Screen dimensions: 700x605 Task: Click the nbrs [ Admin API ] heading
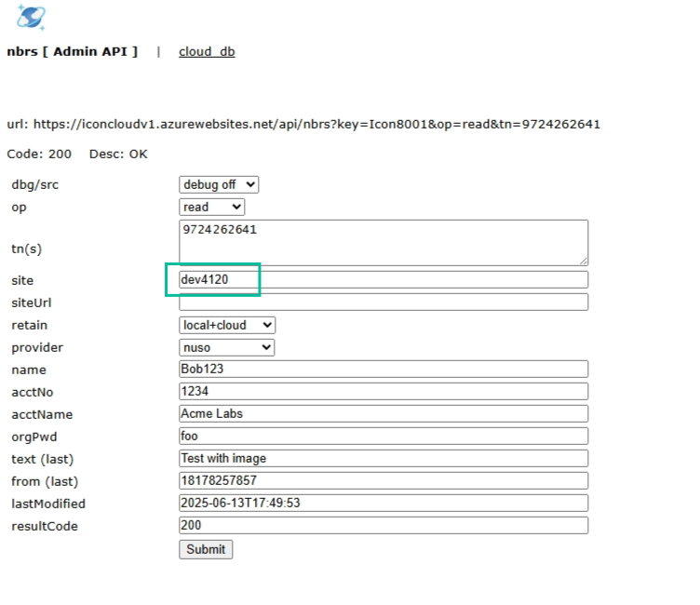point(72,51)
